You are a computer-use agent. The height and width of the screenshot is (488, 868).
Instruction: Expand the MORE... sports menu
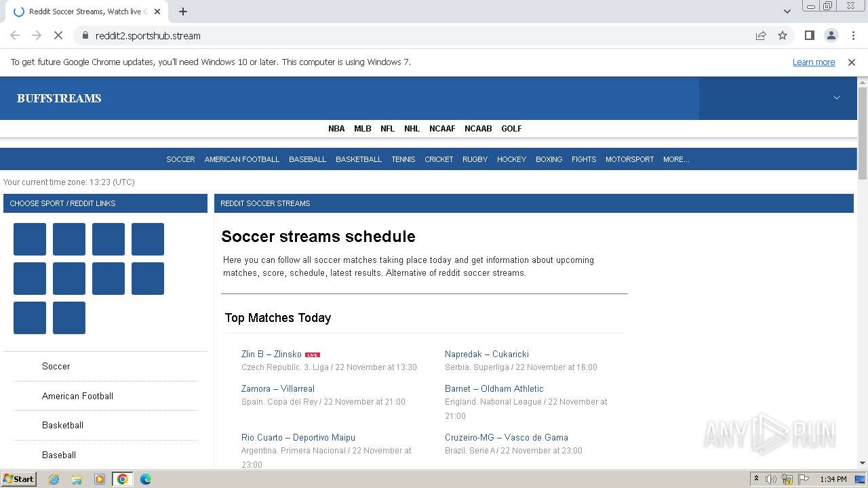click(x=676, y=159)
